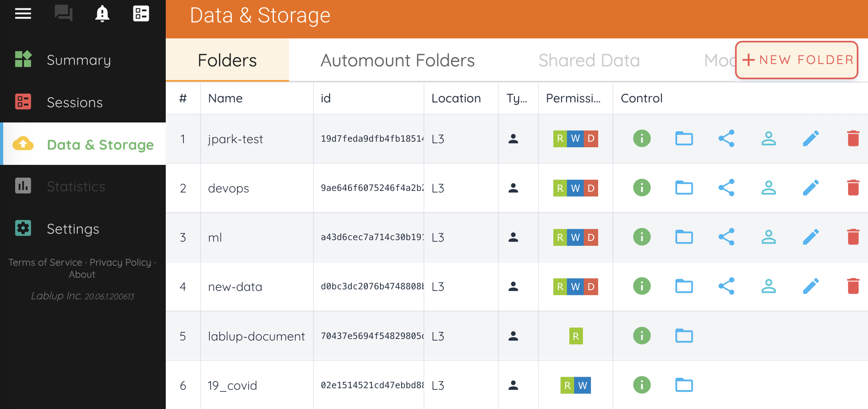This screenshot has height=409, width=868.
Task: Show info for lablup-document folder
Action: [x=642, y=336]
